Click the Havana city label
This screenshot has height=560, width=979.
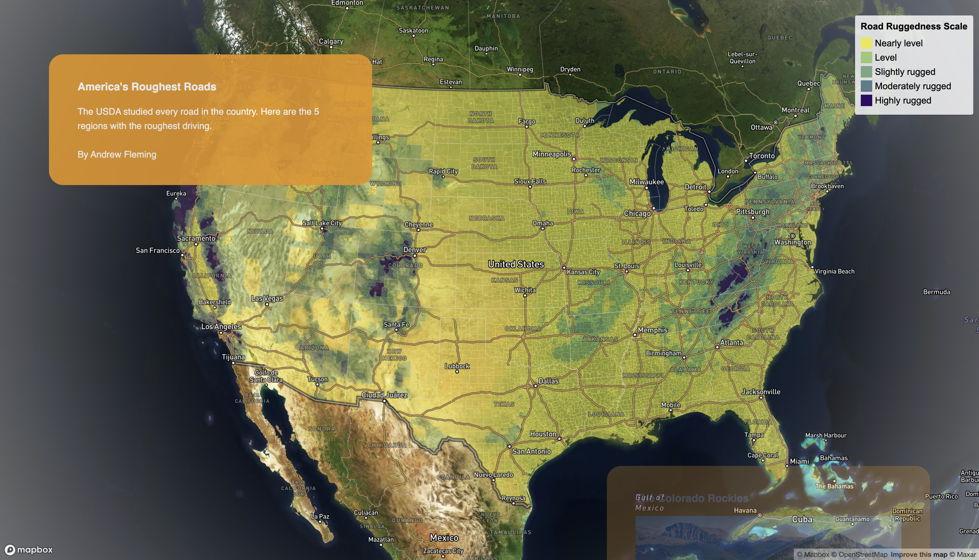(745, 511)
